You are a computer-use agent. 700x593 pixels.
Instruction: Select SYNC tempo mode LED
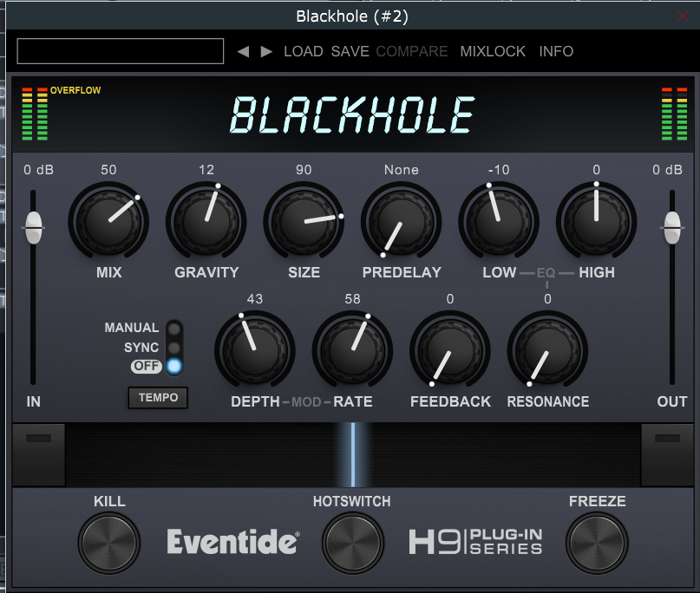click(174, 348)
